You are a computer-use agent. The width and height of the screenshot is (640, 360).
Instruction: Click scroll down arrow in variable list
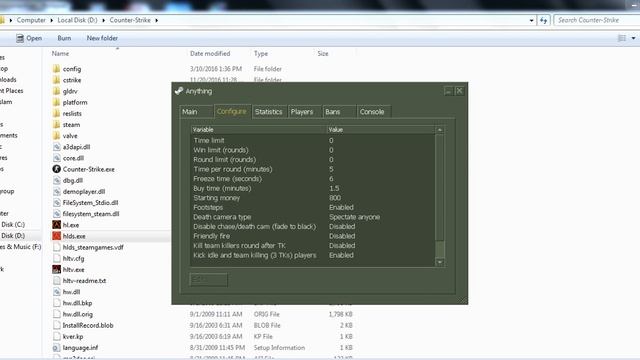[440, 262]
